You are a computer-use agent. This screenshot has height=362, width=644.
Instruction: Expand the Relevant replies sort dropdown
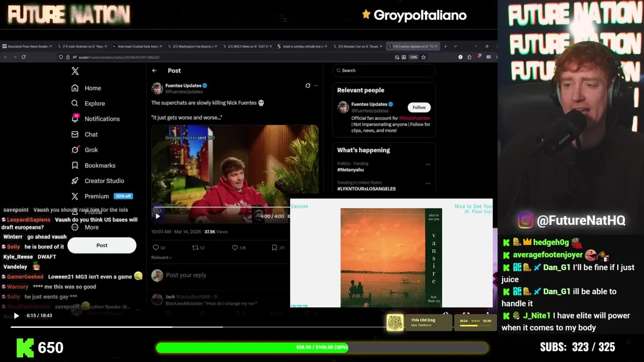coord(162,257)
